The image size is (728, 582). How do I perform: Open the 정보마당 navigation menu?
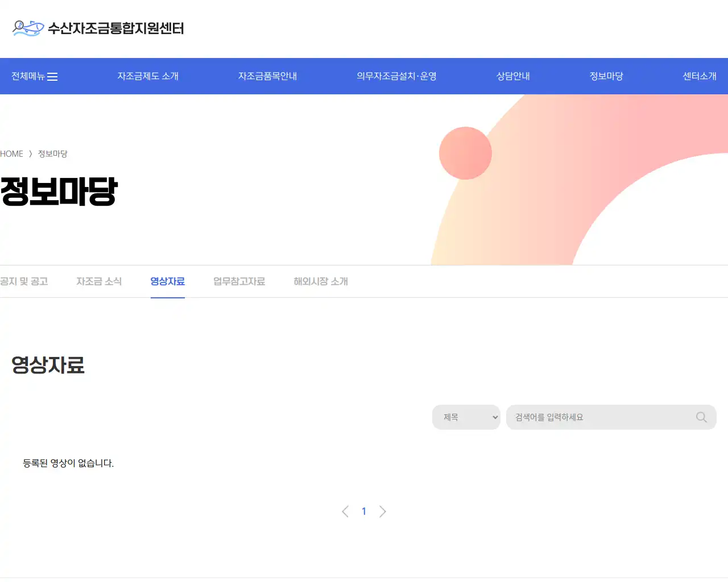click(x=606, y=76)
